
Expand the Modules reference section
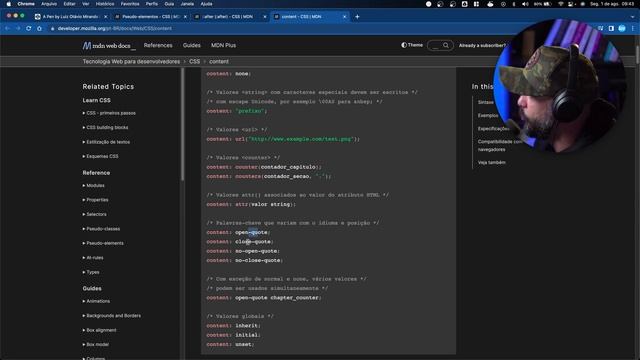point(93,185)
